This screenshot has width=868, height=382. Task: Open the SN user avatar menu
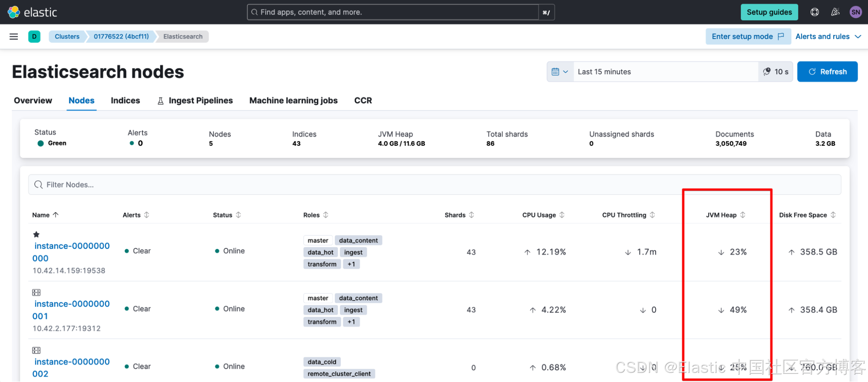point(856,12)
